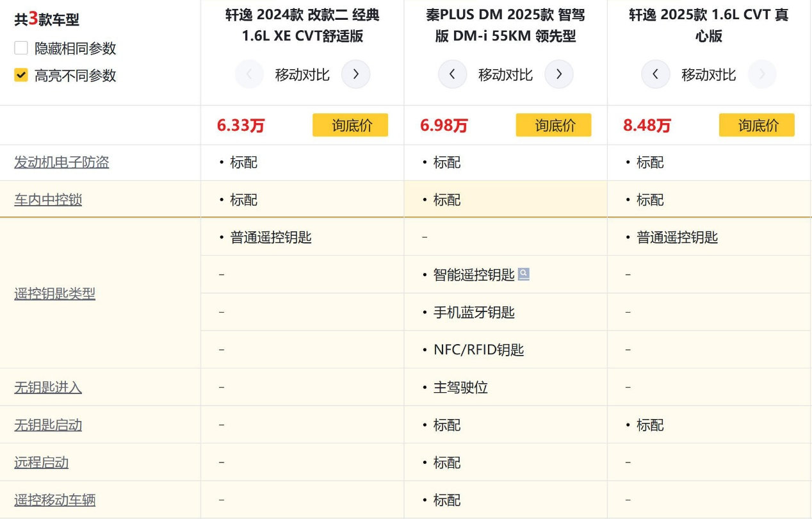
Task: Select the 8.48万 price text
Action: coord(647,126)
